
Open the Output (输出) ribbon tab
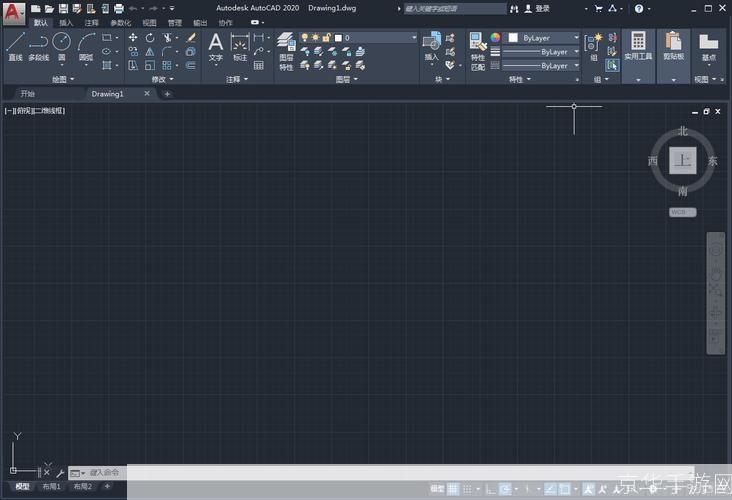(x=200, y=22)
